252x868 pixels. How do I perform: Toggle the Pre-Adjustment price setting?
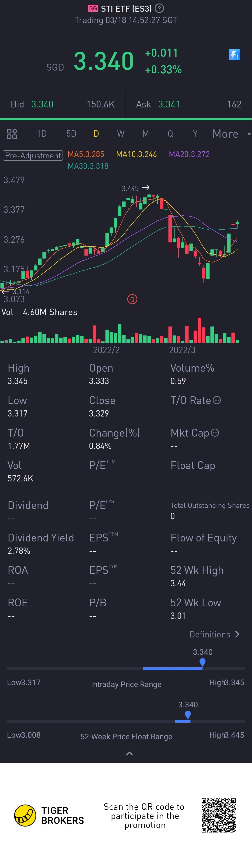(x=33, y=156)
